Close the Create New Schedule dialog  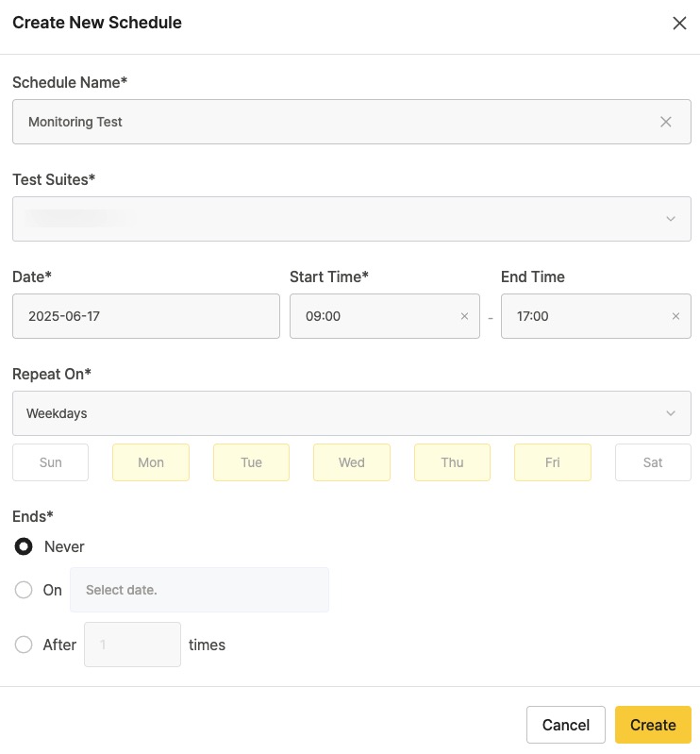coord(679,24)
